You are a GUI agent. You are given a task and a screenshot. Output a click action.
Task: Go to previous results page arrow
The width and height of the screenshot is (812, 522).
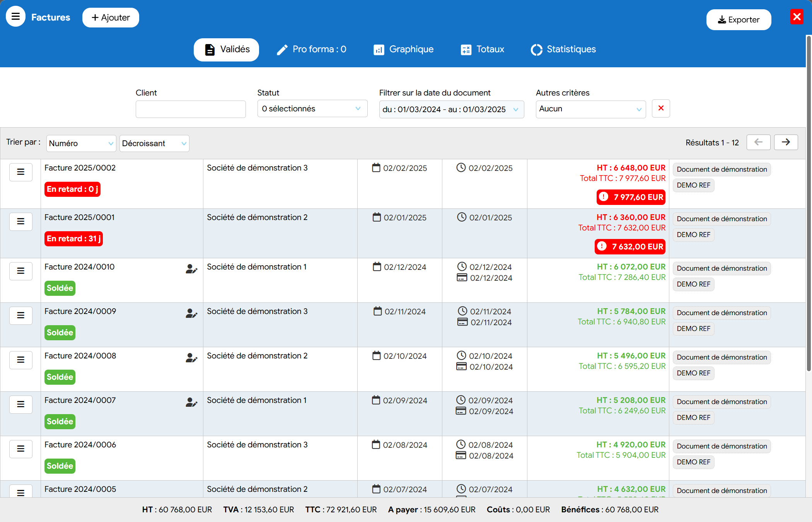pyautogui.click(x=759, y=142)
